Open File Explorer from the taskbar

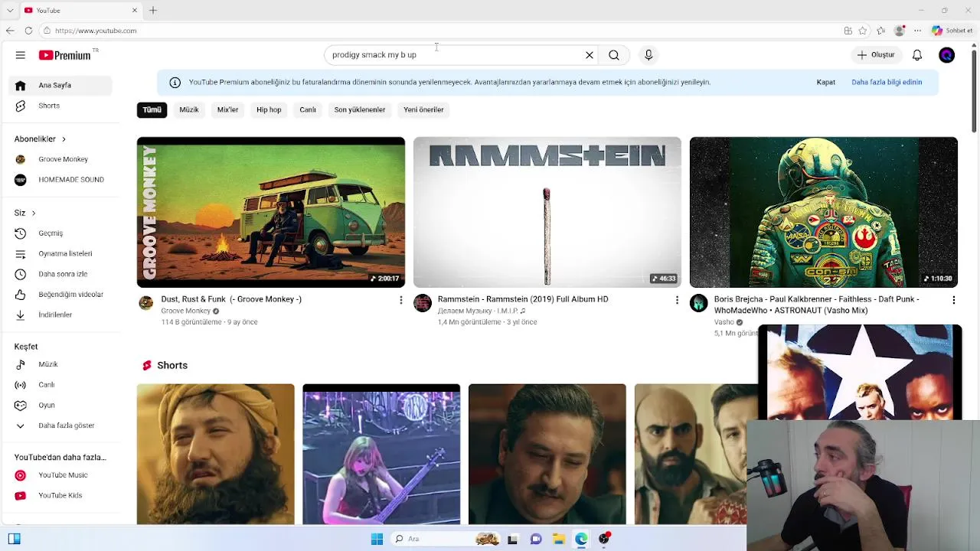tap(559, 539)
